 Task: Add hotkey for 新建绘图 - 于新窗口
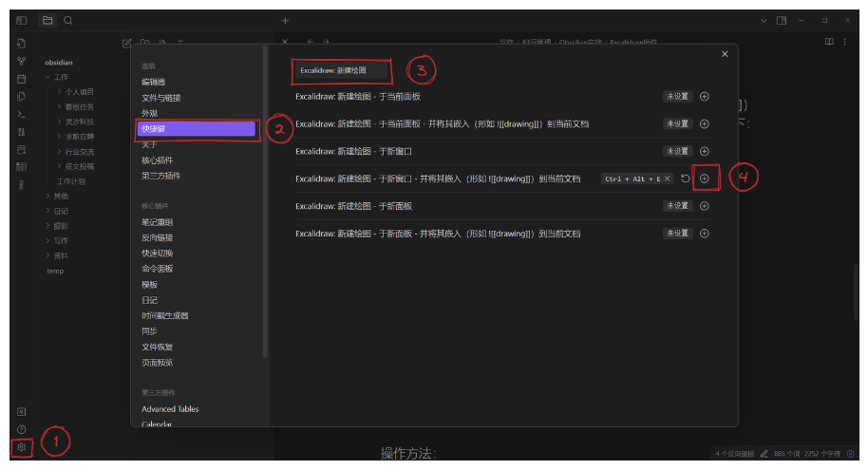[x=704, y=151]
